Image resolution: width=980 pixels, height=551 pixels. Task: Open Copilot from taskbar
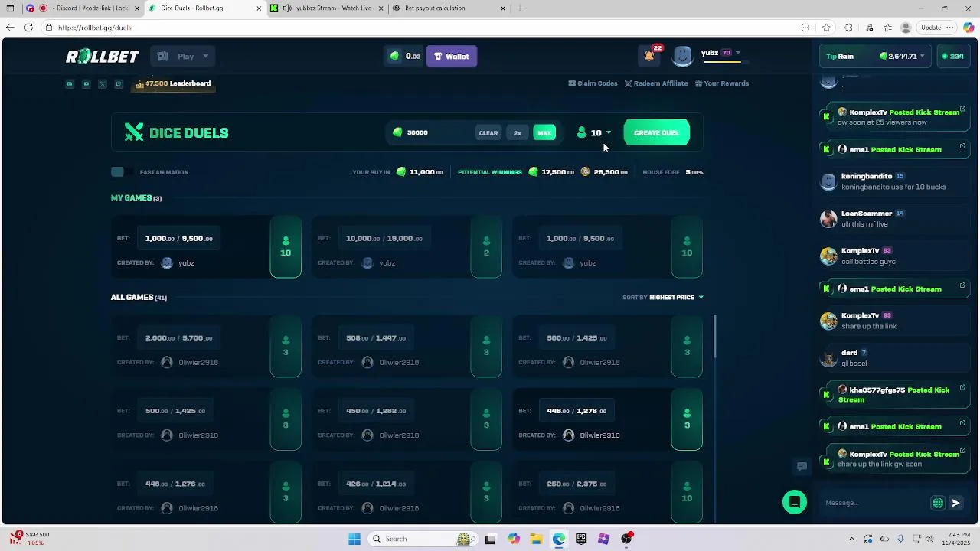pos(514,539)
